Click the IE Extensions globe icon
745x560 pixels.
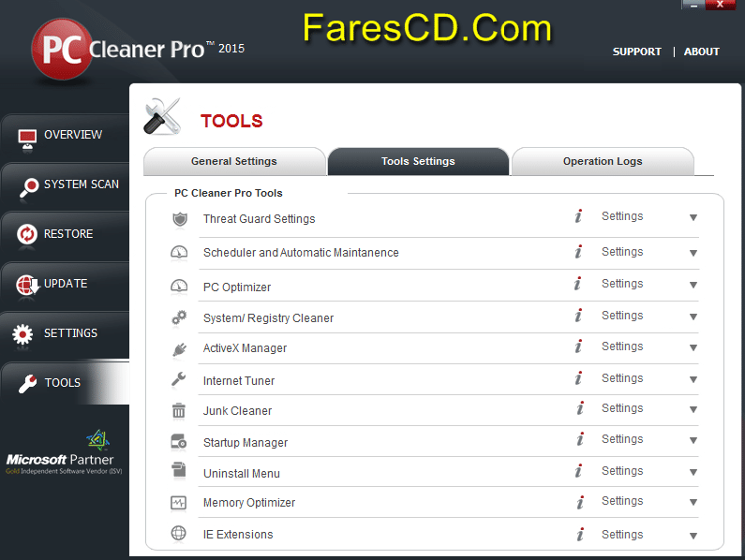[x=179, y=533]
